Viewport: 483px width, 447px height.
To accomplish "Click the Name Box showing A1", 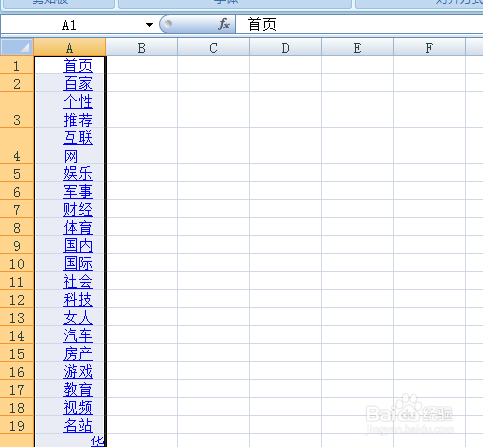I will pos(69,25).
